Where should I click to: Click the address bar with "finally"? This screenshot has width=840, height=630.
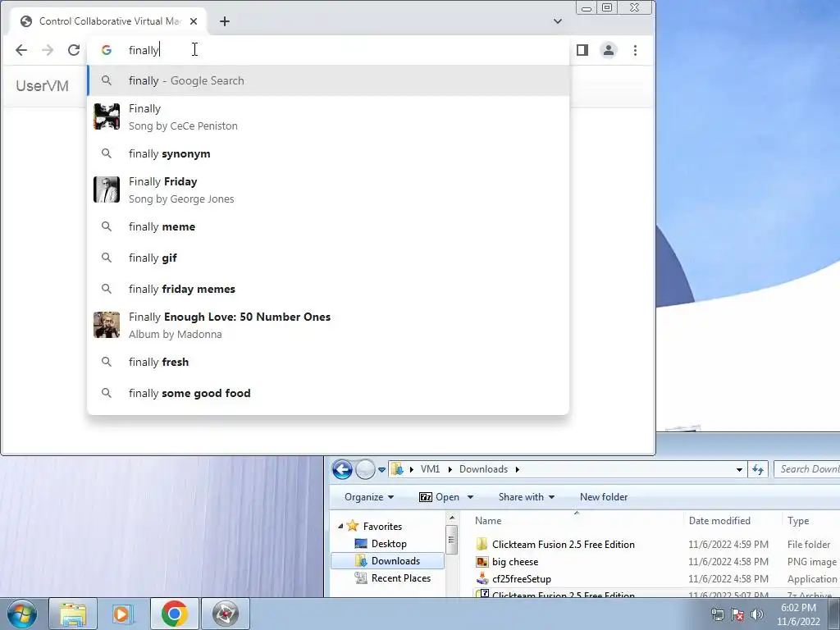(328, 50)
